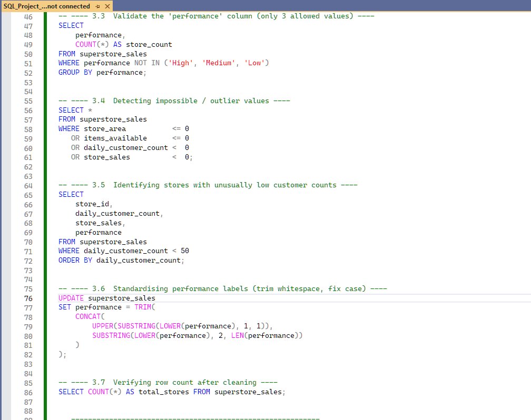This screenshot has width=531, height=420.
Task: Click the LEN function on line 80
Action: [x=238, y=335]
